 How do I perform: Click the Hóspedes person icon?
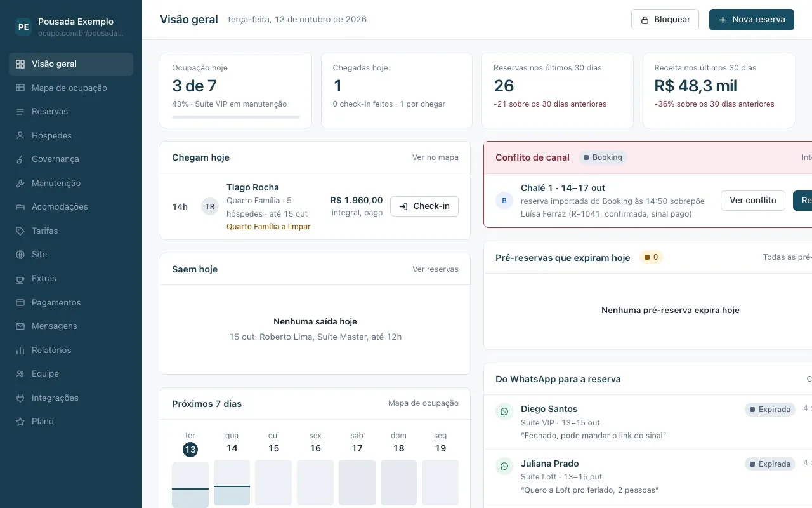click(x=20, y=135)
